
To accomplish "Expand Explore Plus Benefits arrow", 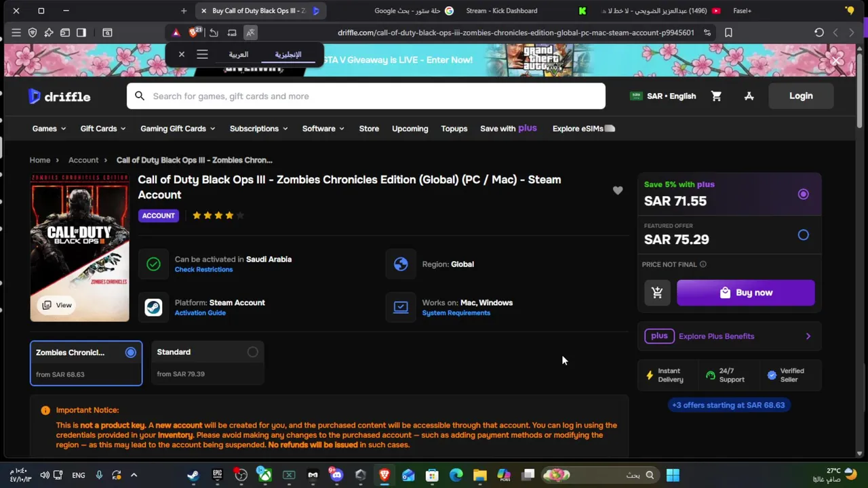I will [808, 336].
